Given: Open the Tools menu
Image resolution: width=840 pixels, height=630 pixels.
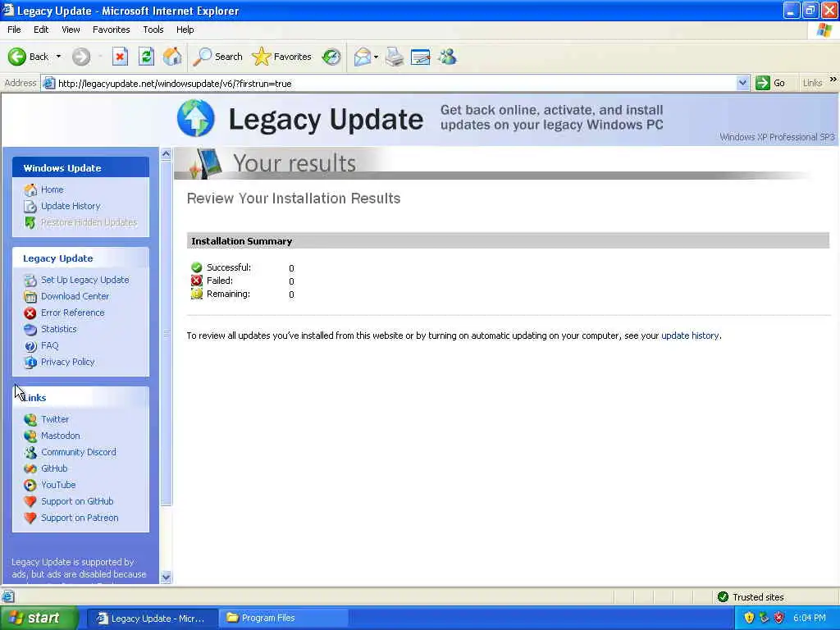Looking at the screenshot, I should pos(153,30).
